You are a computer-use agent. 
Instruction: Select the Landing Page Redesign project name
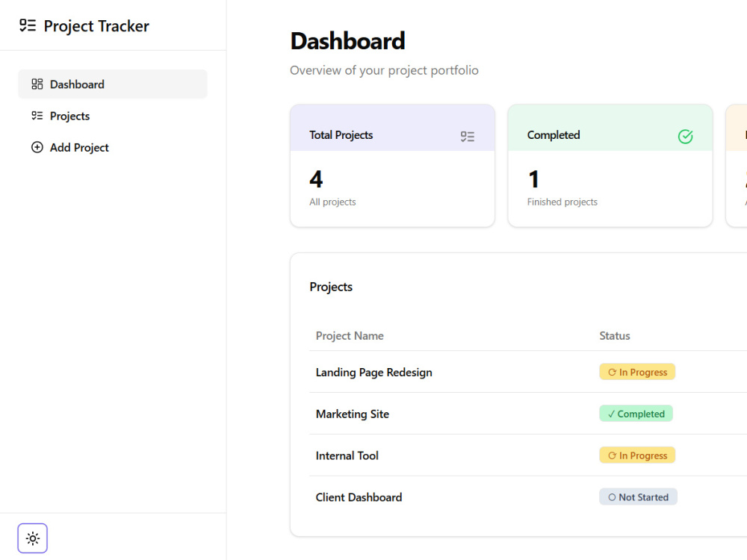[374, 373]
